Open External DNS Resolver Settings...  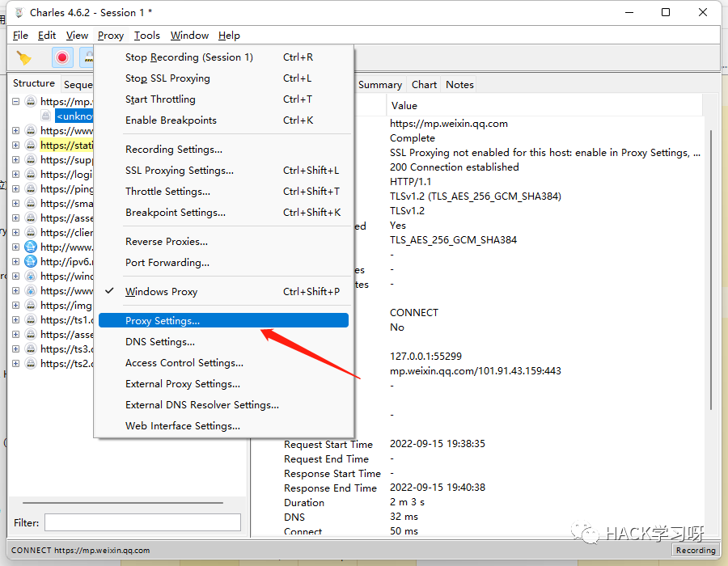tap(223, 404)
